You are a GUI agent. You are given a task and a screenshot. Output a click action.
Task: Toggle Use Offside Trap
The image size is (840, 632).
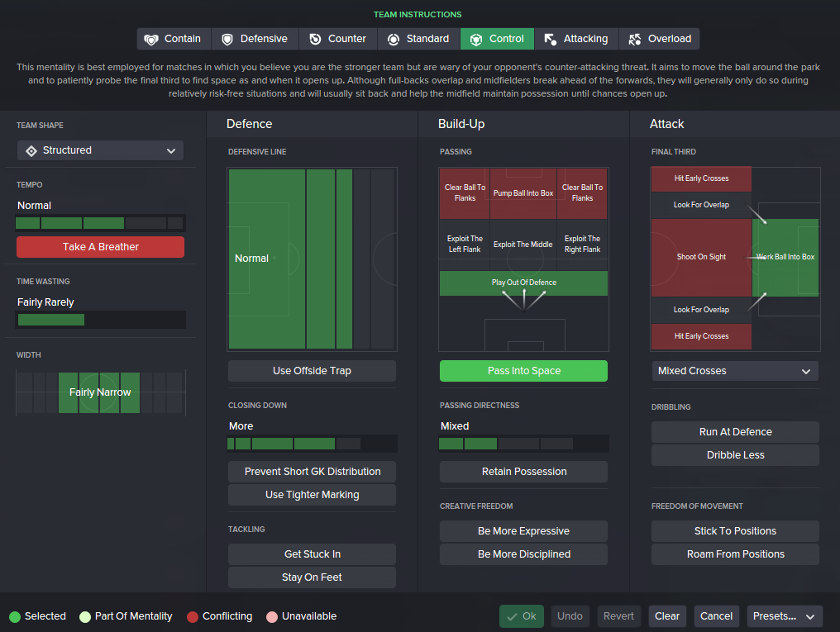(x=312, y=371)
